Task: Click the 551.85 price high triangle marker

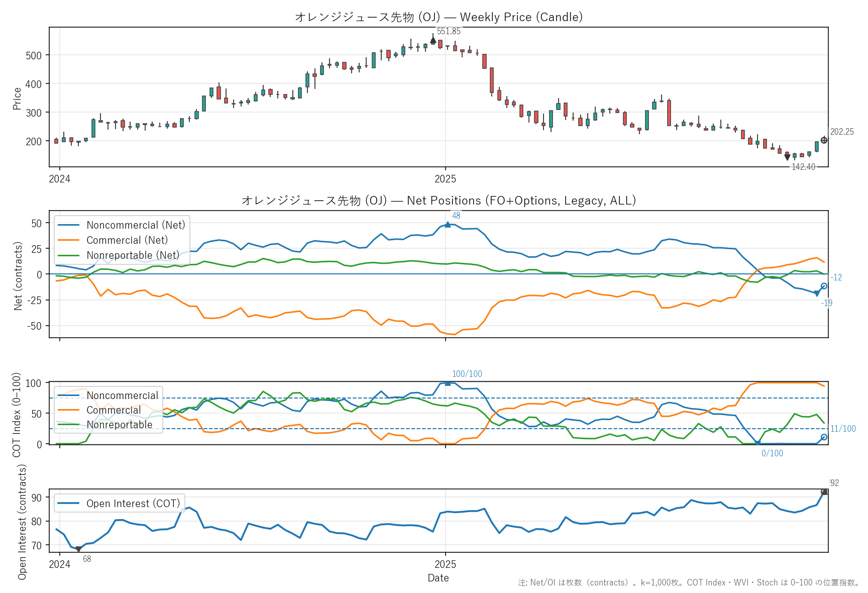Action: pyautogui.click(x=433, y=40)
